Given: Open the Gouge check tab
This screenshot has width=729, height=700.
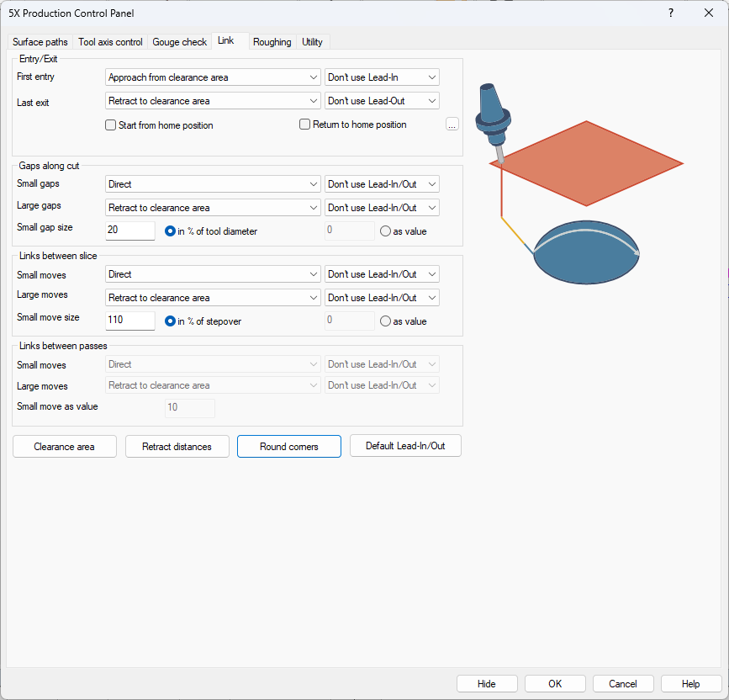Looking at the screenshot, I should tap(180, 42).
